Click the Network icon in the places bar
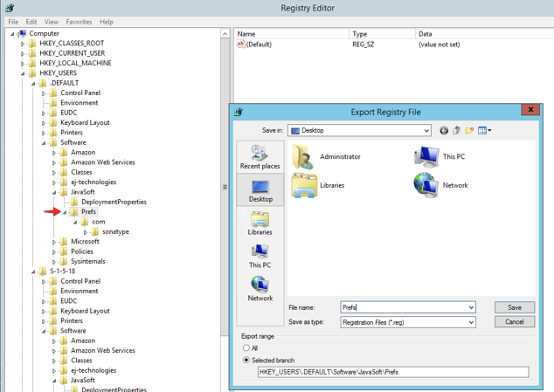Image resolution: width=554 pixels, height=392 pixels. click(260, 288)
